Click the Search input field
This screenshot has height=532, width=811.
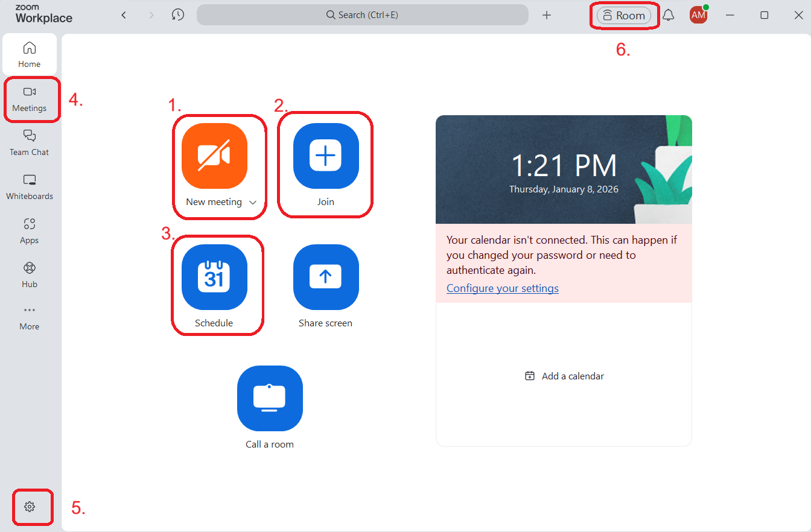(362, 15)
